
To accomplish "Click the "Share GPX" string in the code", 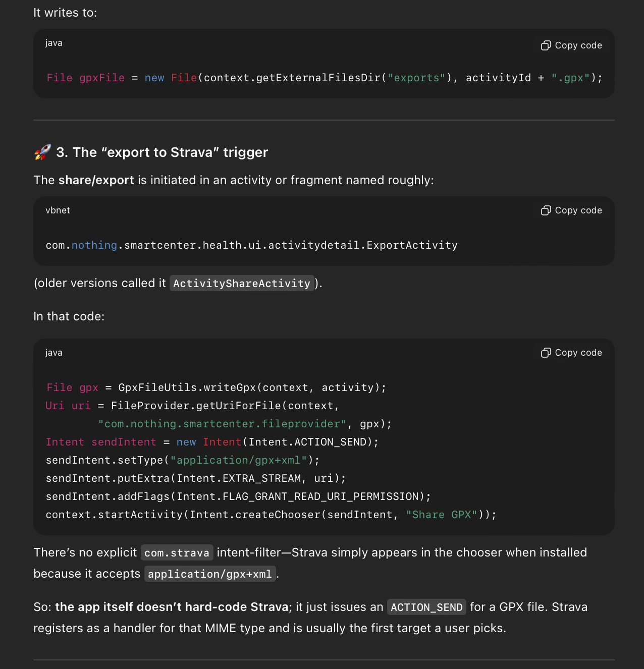I will (442, 515).
